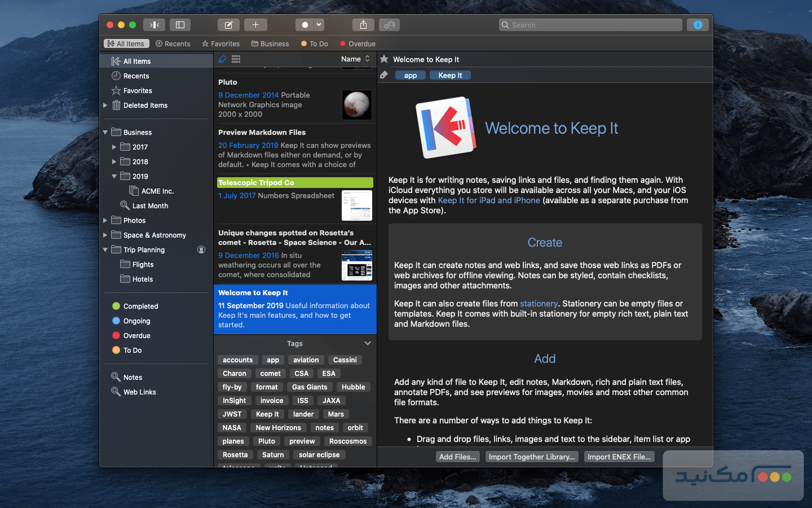This screenshot has width=812, height=508.
Task: Open Keep It for iPad and iPhone link
Action: pyautogui.click(x=489, y=200)
